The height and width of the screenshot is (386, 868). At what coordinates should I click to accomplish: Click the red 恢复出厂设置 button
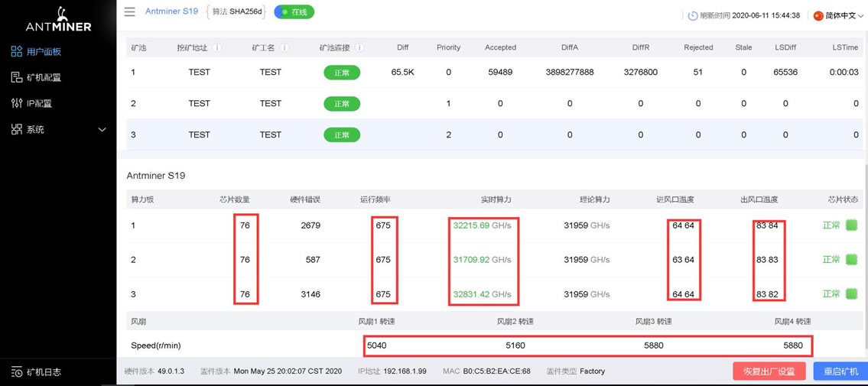(x=769, y=371)
